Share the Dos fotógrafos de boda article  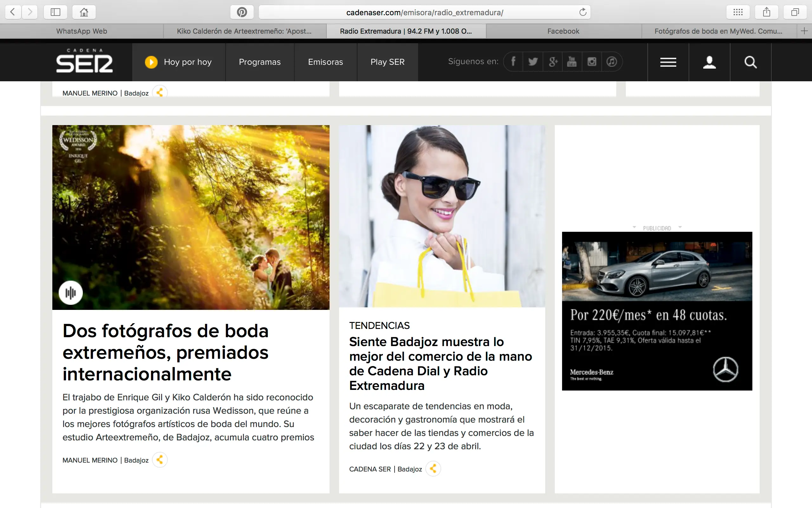[160, 460]
